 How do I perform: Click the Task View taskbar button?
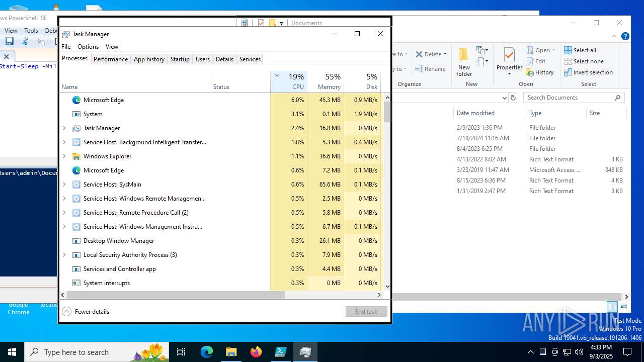(181, 352)
